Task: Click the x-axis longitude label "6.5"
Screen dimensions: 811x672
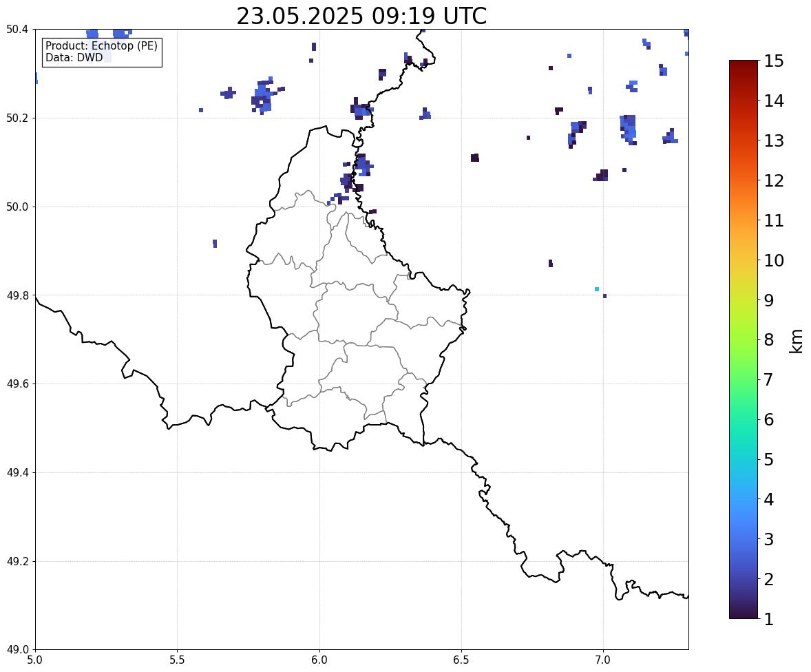Action: coord(461,660)
